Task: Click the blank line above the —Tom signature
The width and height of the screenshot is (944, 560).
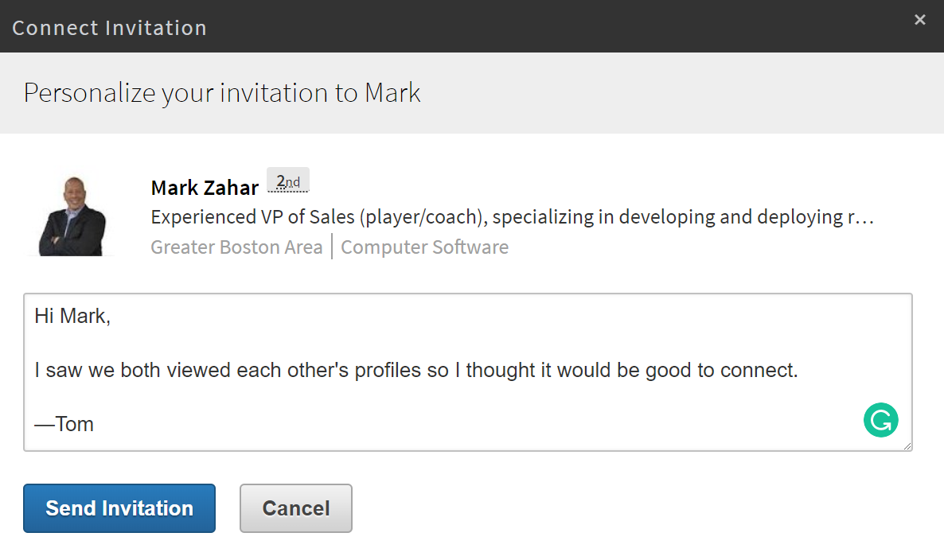Action: pyautogui.click(x=318, y=398)
